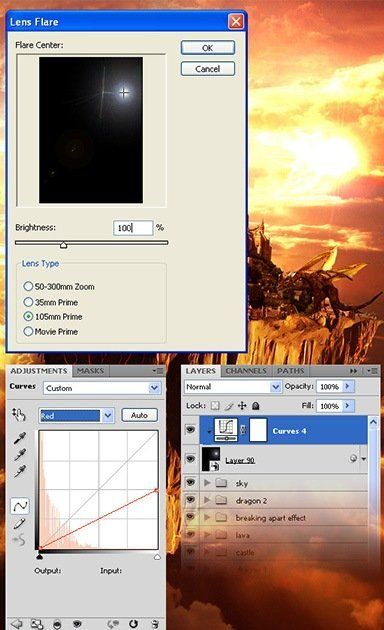Click the Layers panel scroll up arrow
The height and width of the screenshot is (630, 384).
pos(373,422)
